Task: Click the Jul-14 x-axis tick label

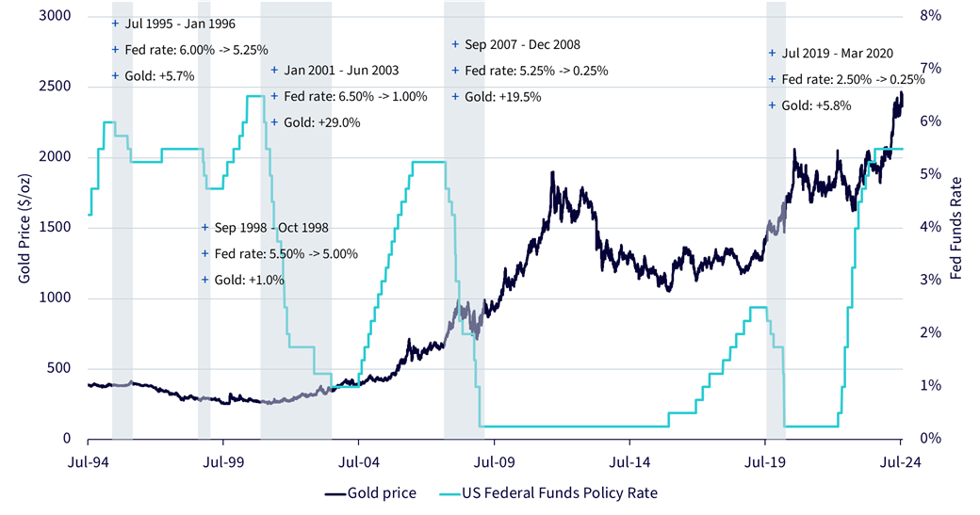Action: (x=629, y=462)
